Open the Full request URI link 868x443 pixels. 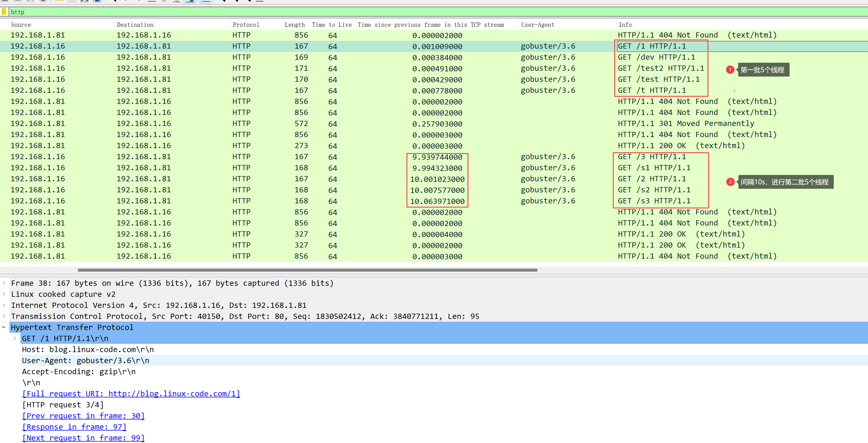131,394
